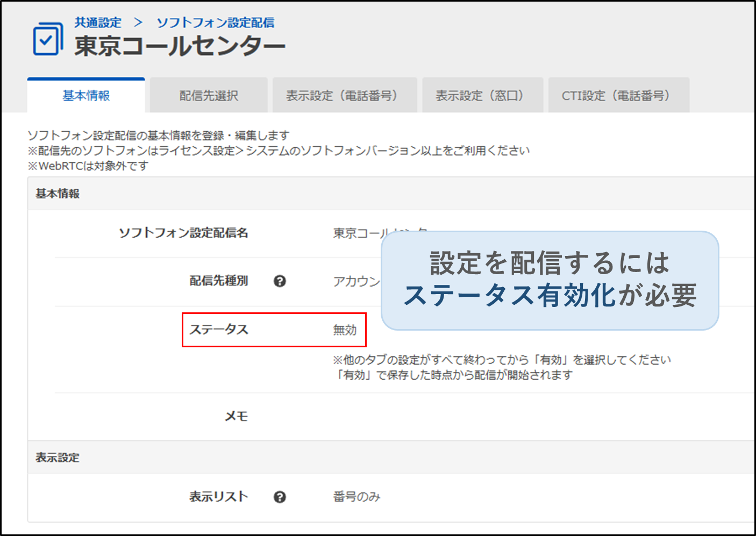The image size is (756, 536).
Task: Click the help icon next to 表示リスト
Action: [x=280, y=497]
